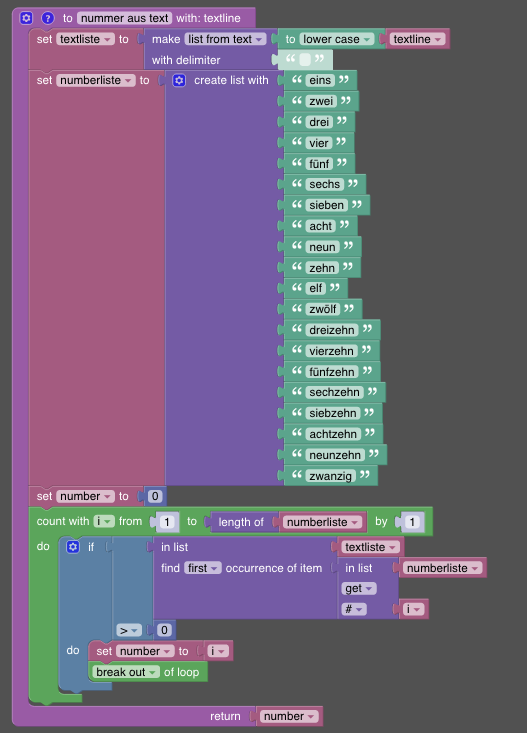Click the 'return' label of the function
The height and width of the screenshot is (733, 527).
[225, 716]
